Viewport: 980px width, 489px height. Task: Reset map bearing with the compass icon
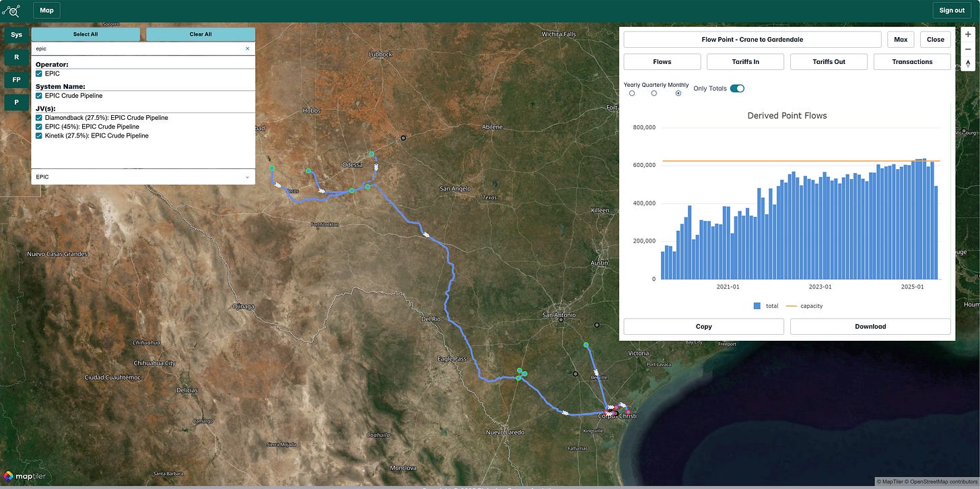point(968,63)
